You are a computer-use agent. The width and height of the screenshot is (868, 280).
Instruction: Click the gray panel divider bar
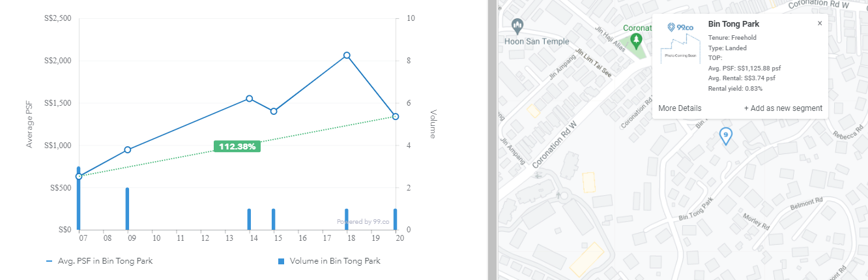point(492,140)
